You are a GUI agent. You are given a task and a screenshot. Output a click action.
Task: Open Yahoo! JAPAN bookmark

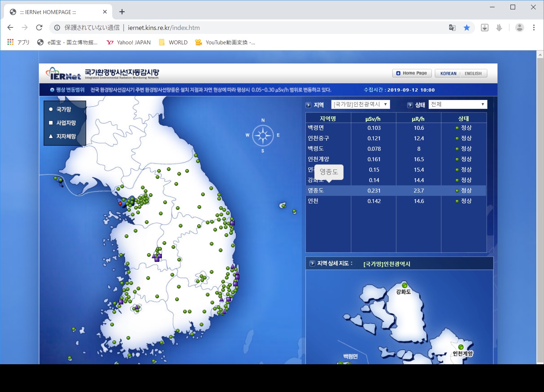(x=129, y=42)
